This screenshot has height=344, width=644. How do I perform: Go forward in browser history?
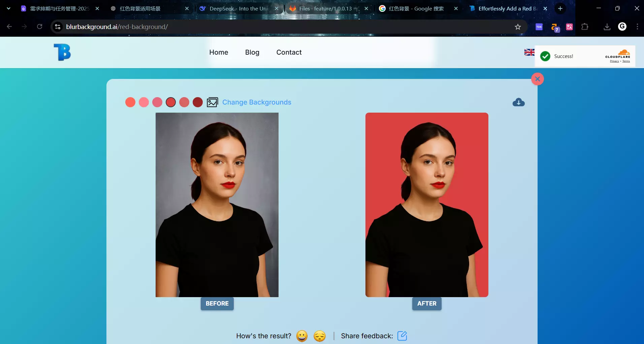coord(24,27)
